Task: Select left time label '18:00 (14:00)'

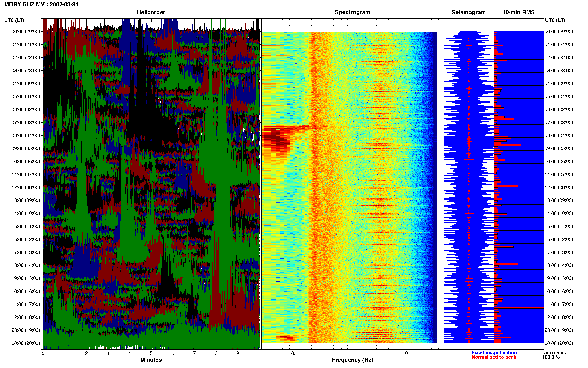Action: (x=26, y=265)
